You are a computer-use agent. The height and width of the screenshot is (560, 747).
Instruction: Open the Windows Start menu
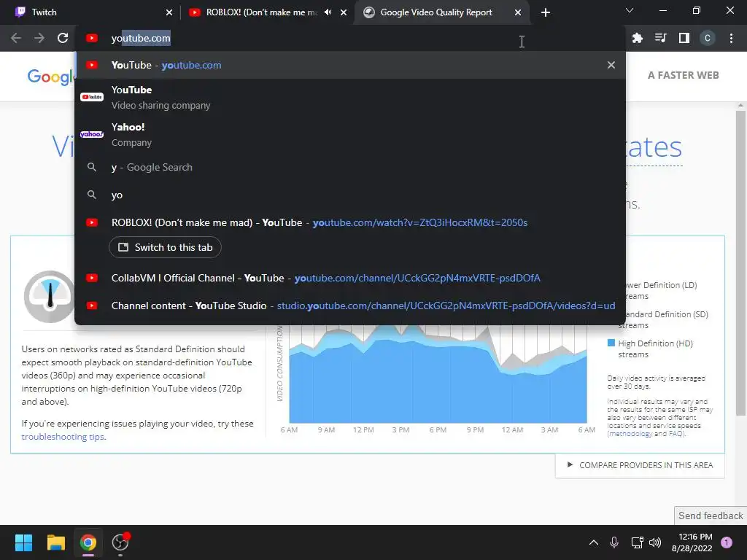click(23, 542)
